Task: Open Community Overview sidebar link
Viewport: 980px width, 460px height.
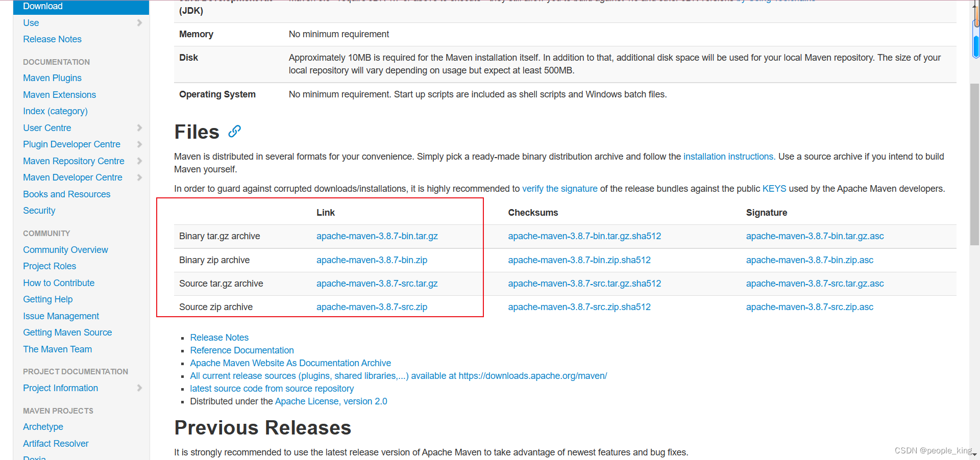Action: pyautogui.click(x=65, y=250)
